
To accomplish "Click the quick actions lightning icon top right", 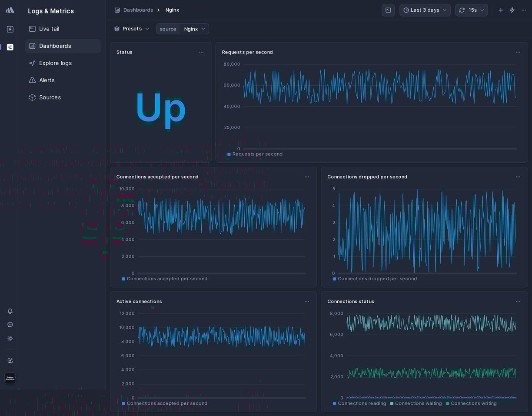I will click(512, 10).
